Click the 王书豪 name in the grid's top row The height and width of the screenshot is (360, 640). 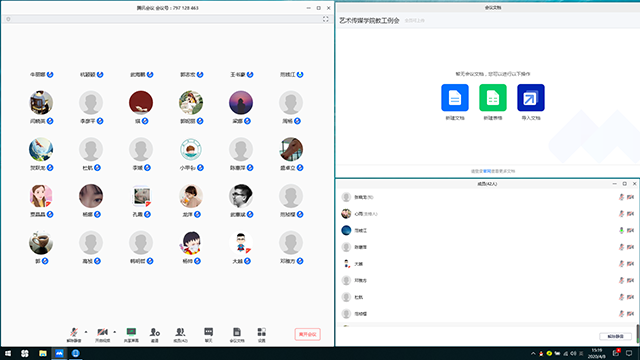tap(238, 75)
